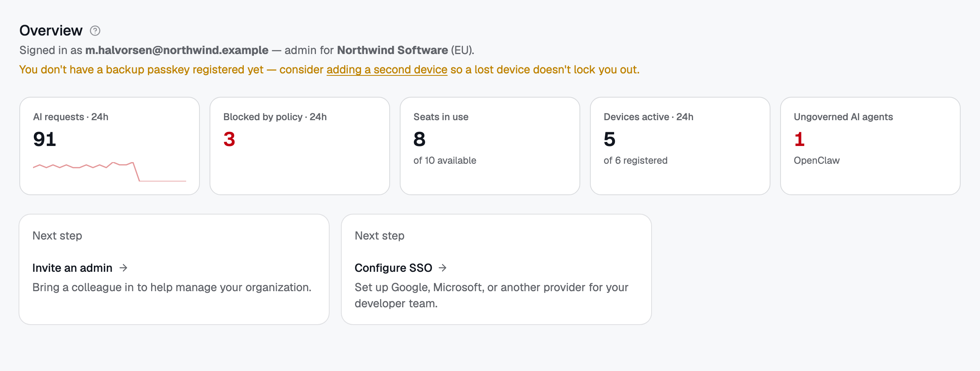Click the OpenClaw agent name

(x=817, y=160)
